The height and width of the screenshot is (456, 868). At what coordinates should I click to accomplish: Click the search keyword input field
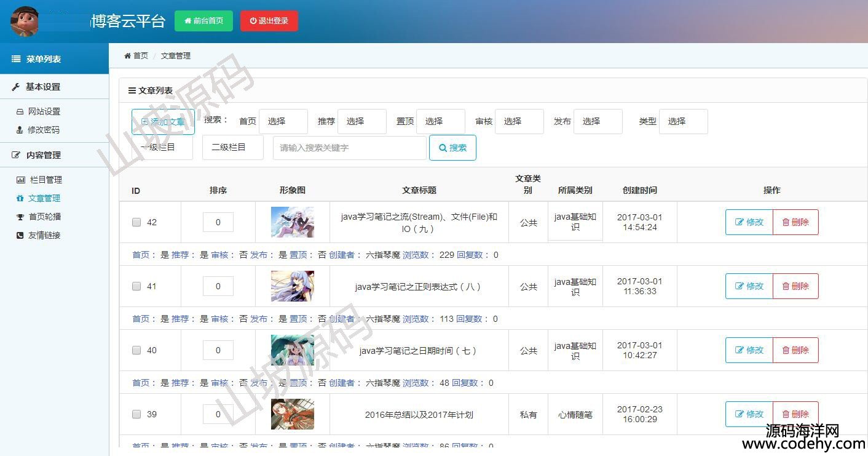tap(349, 148)
